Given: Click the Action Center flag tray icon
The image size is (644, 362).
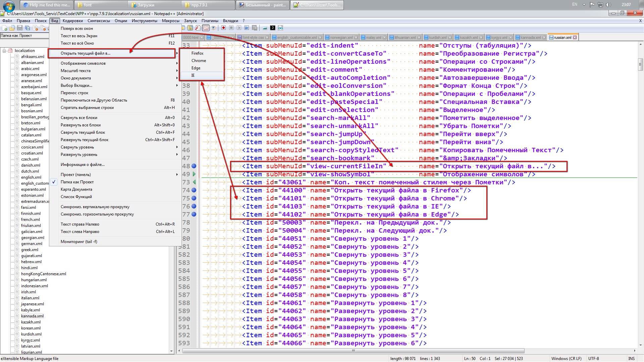Looking at the screenshot, I should point(592,5).
